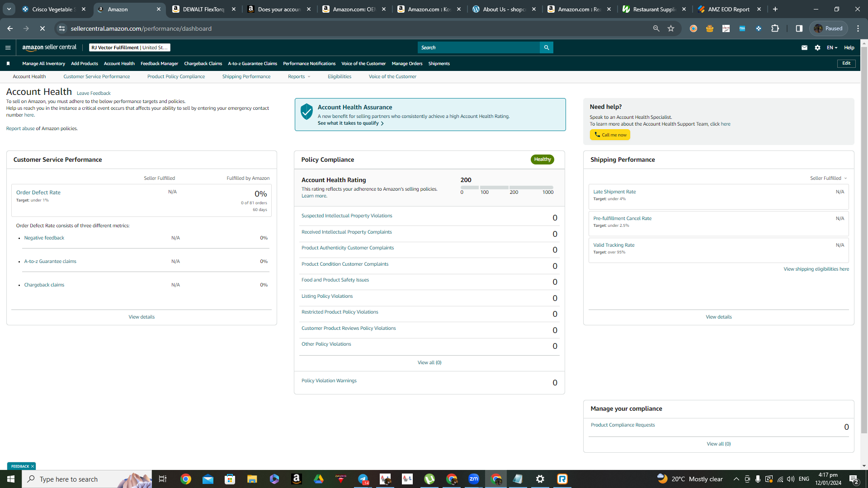Change the Seller Fulfilled shipping filter
The width and height of the screenshot is (868, 488).
(x=828, y=178)
